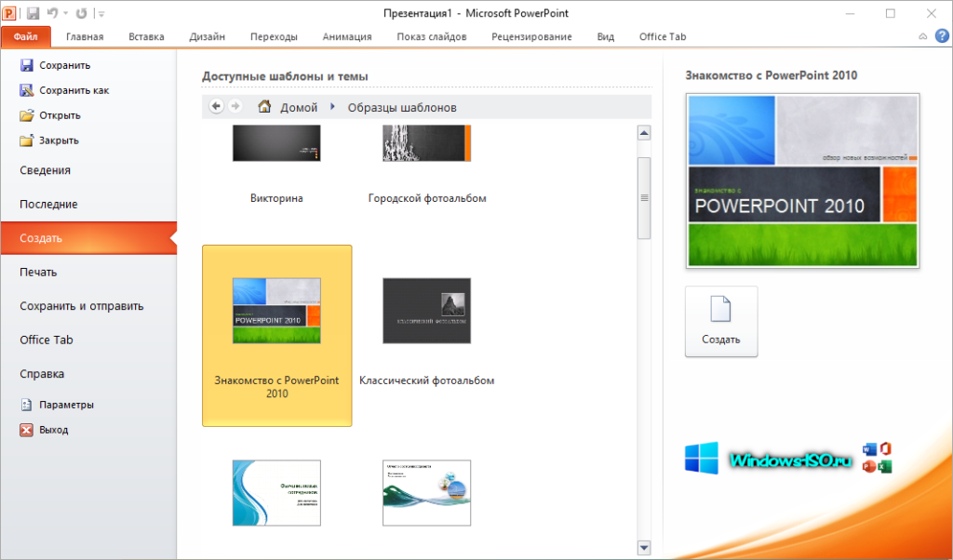This screenshot has height=560, width=953.
Task: Click the template list scrollbar thumb
Action: (x=644, y=198)
